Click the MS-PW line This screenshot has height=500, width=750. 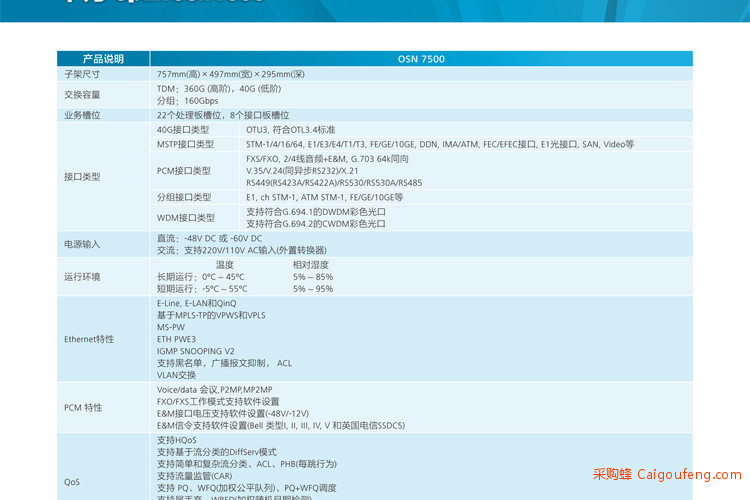[171, 327]
